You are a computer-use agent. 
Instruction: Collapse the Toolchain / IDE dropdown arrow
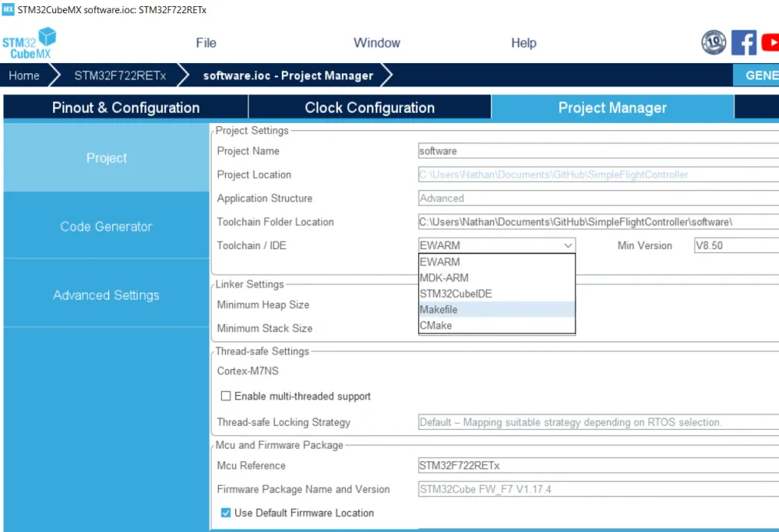(x=568, y=245)
